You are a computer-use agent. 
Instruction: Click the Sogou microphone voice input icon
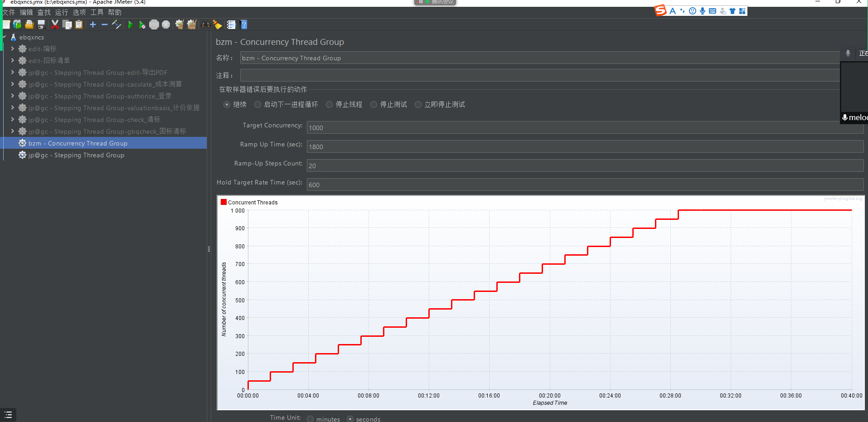point(702,11)
